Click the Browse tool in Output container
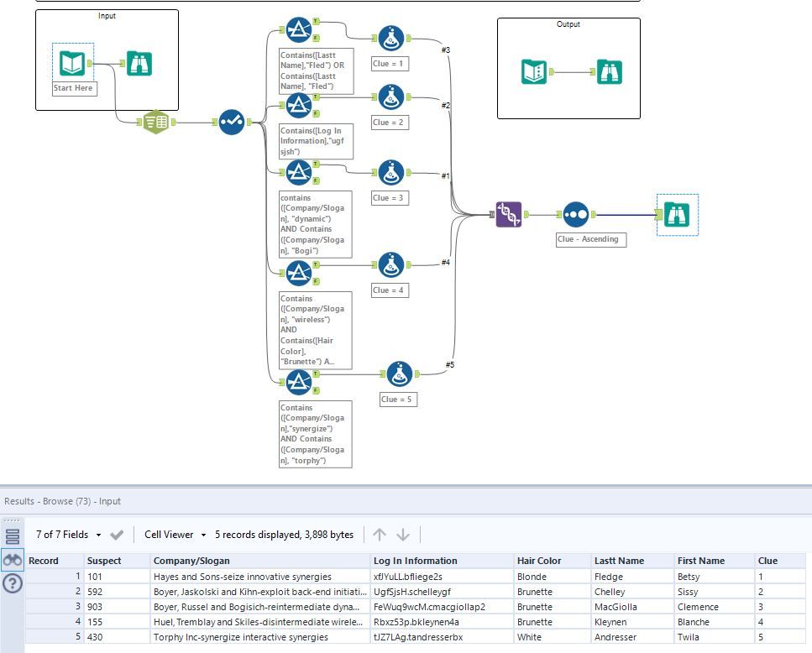The height and width of the screenshot is (653, 812). [610, 72]
